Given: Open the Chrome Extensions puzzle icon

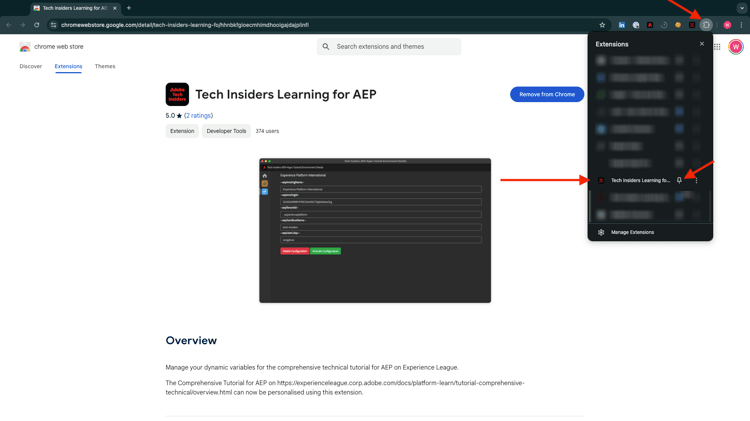Looking at the screenshot, I should coord(706,25).
